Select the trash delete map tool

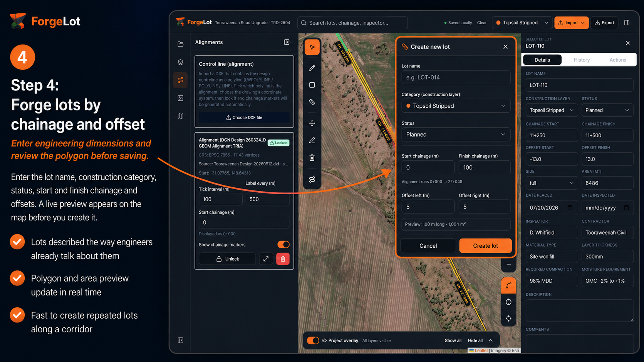[x=312, y=158]
